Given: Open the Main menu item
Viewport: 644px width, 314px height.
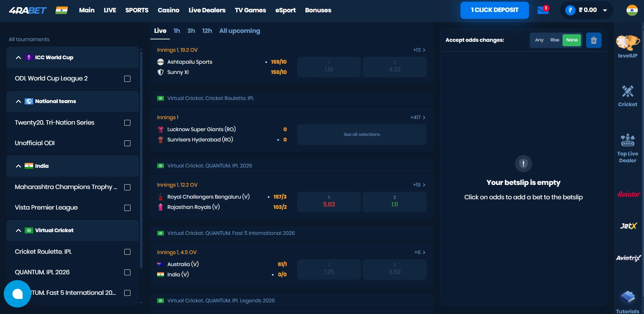Looking at the screenshot, I should click(87, 10).
